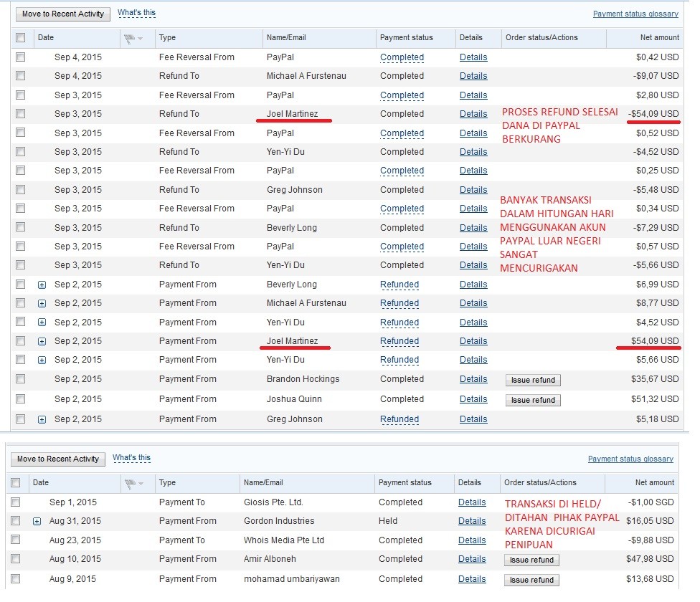Expand the Beverly Long Sep 2 payment row

tap(42, 285)
